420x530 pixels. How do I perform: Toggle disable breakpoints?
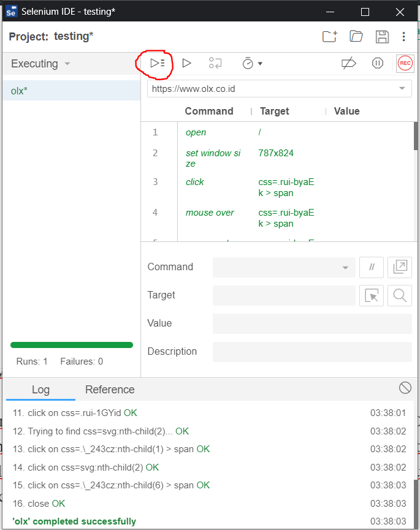click(x=348, y=63)
